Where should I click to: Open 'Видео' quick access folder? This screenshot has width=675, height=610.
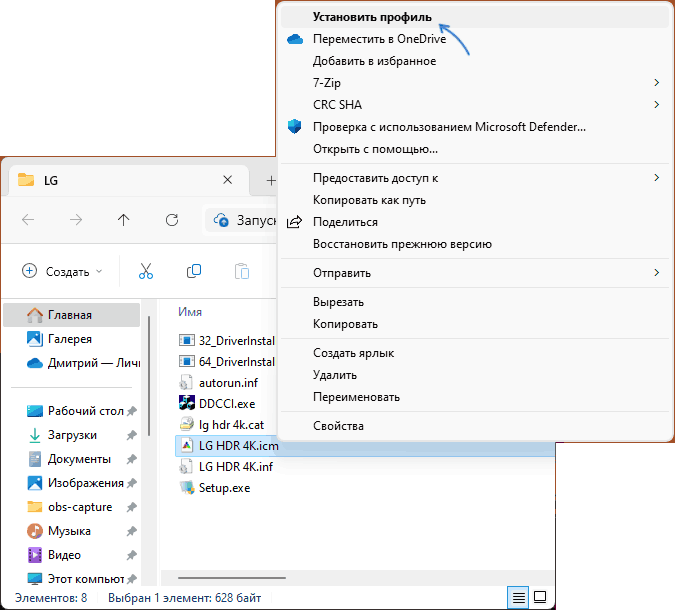(x=71, y=555)
